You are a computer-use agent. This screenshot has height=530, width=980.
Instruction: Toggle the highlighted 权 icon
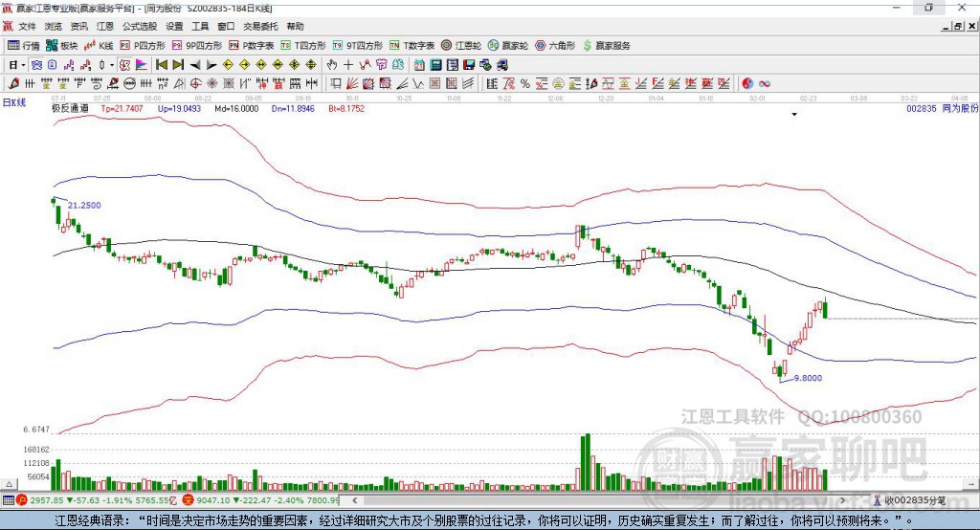[x=125, y=65]
